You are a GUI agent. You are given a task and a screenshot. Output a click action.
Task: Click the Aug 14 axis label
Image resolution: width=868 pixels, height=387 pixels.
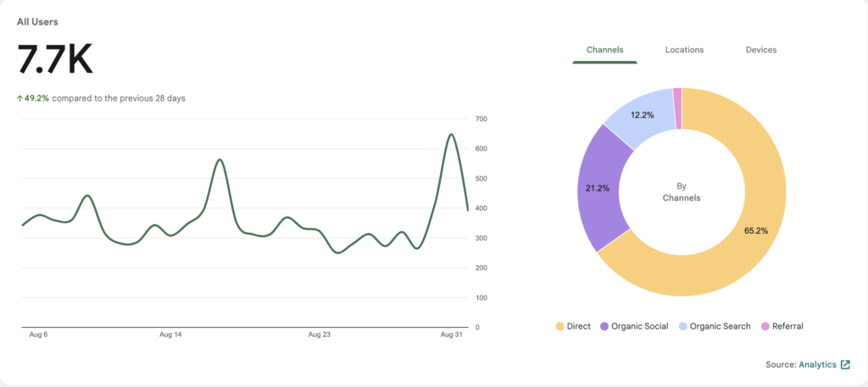[170, 334]
